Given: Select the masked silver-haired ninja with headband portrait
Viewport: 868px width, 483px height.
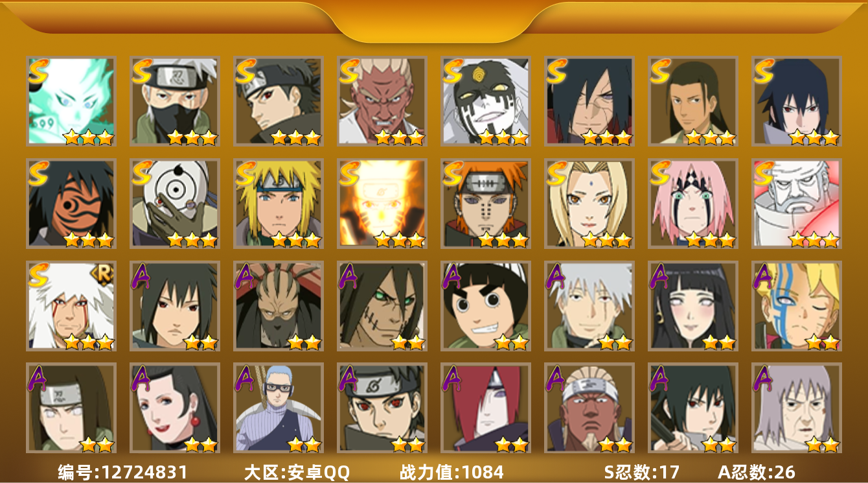Looking at the screenshot, I should point(175,100).
